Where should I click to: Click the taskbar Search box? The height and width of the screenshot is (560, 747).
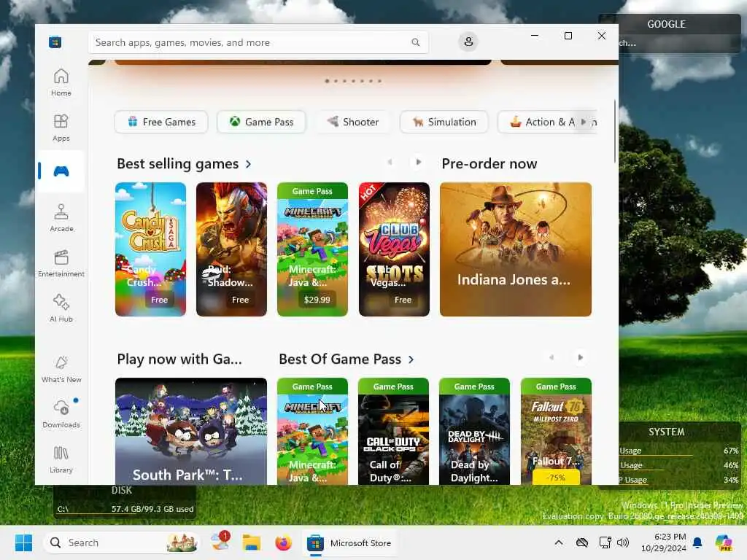pos(121,542)
